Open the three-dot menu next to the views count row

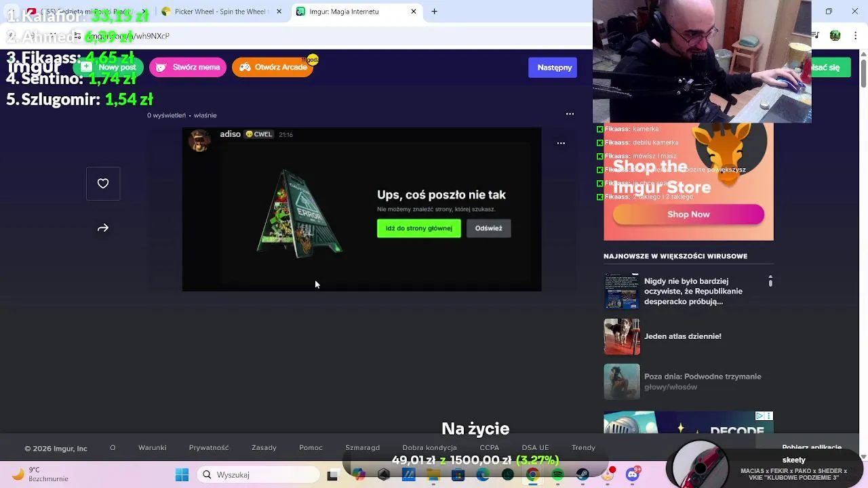coord(570,114)
